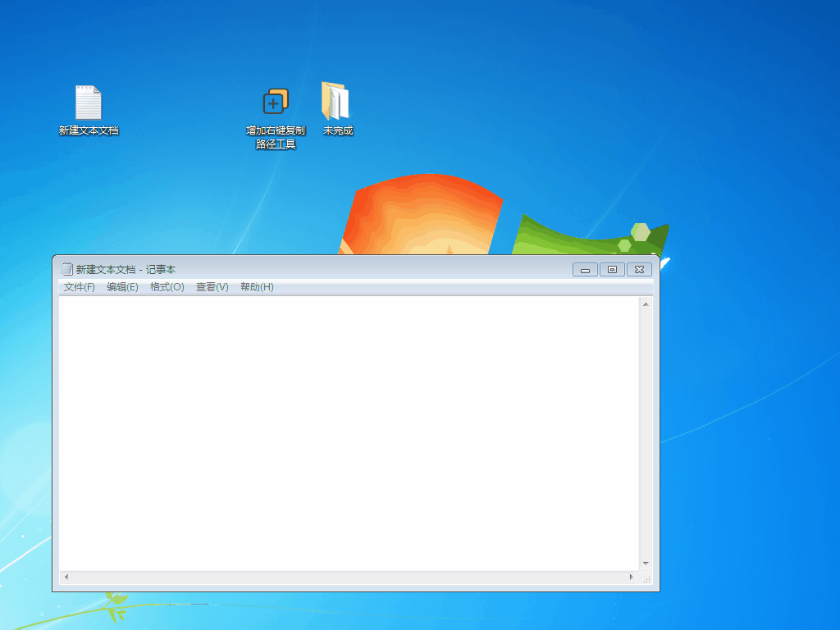Click the horizontal scrollbar left arrow
The width and height of the screenshot is (840, 630).
pos(66,577)
